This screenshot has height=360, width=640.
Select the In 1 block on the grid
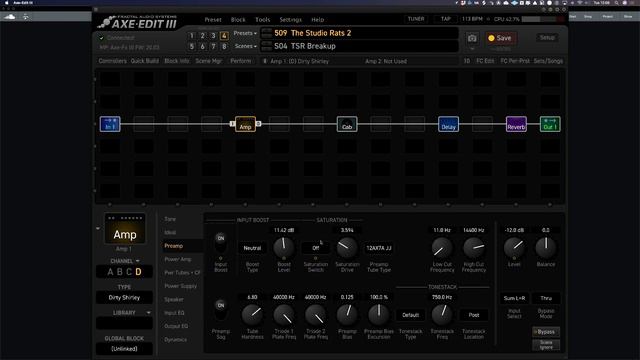coord(110,124)
